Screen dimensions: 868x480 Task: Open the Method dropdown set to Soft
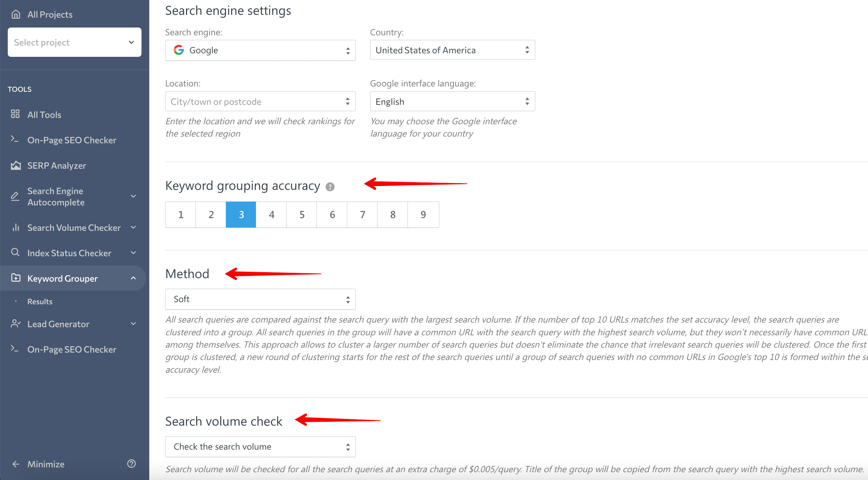[x=260, y=299]
